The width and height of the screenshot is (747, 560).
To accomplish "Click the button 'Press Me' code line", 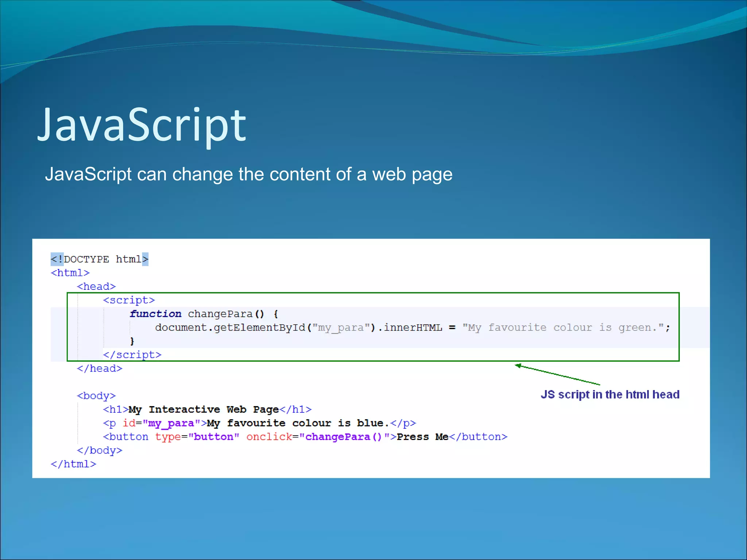I will pos(305,437).
